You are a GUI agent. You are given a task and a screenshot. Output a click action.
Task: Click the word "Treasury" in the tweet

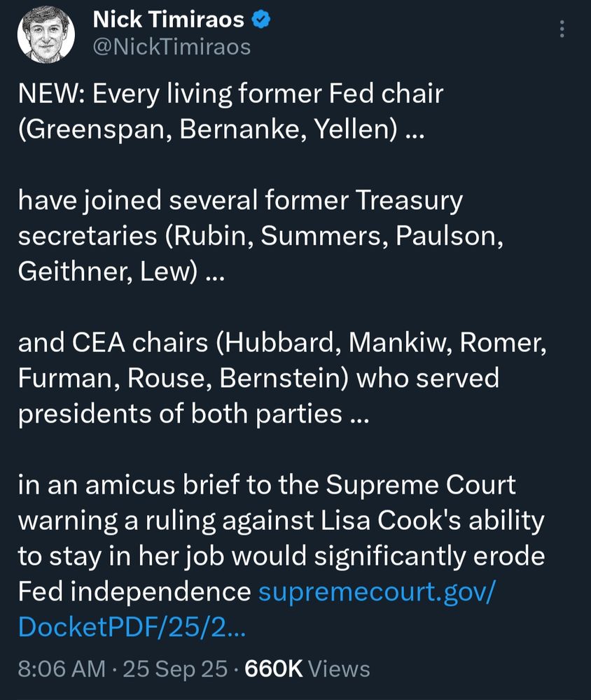point(411,202)
